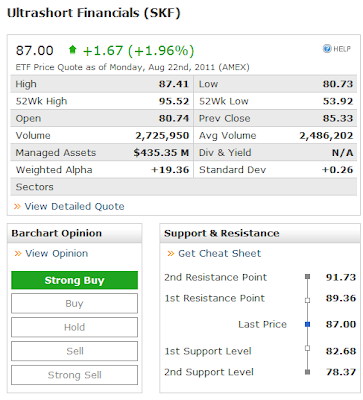Click the 2nd Resistance Point marker square
This screenshot has height=400, width=363.
point(307,277)
